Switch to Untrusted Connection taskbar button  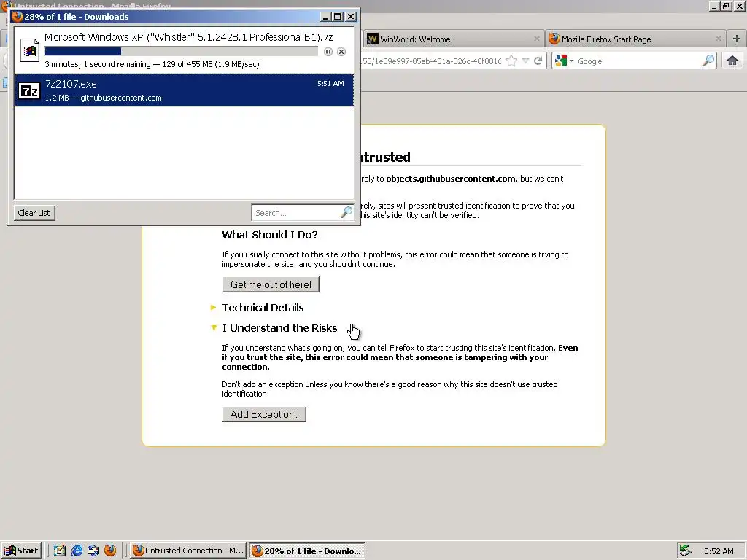tap(188, 551)
